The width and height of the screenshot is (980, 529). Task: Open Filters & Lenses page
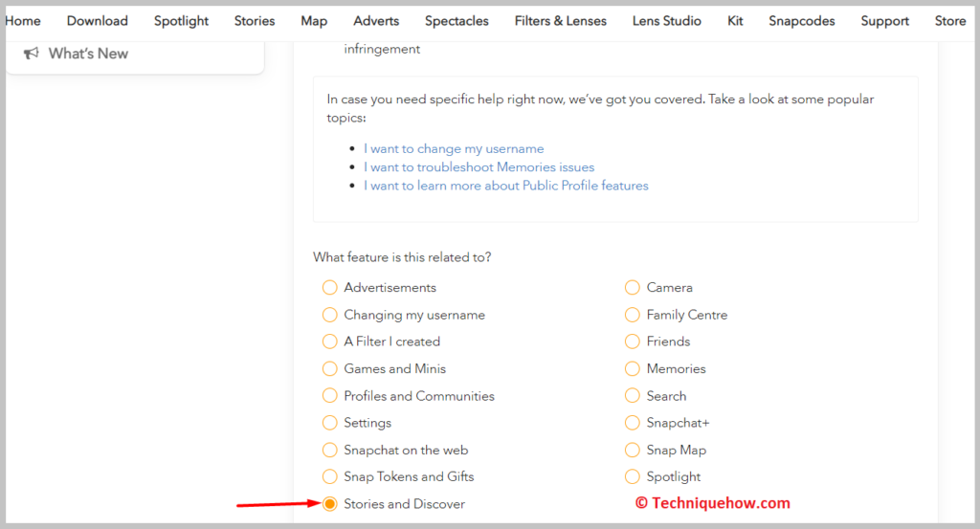coord(561,21)
